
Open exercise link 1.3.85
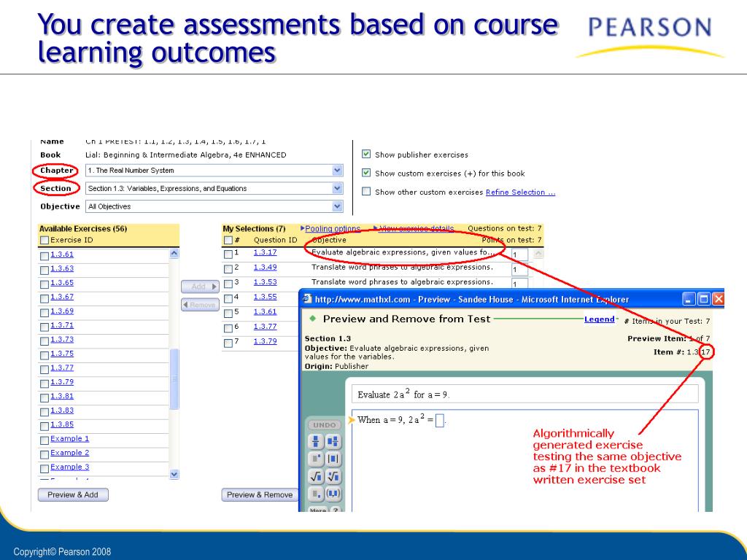point(62,424)
